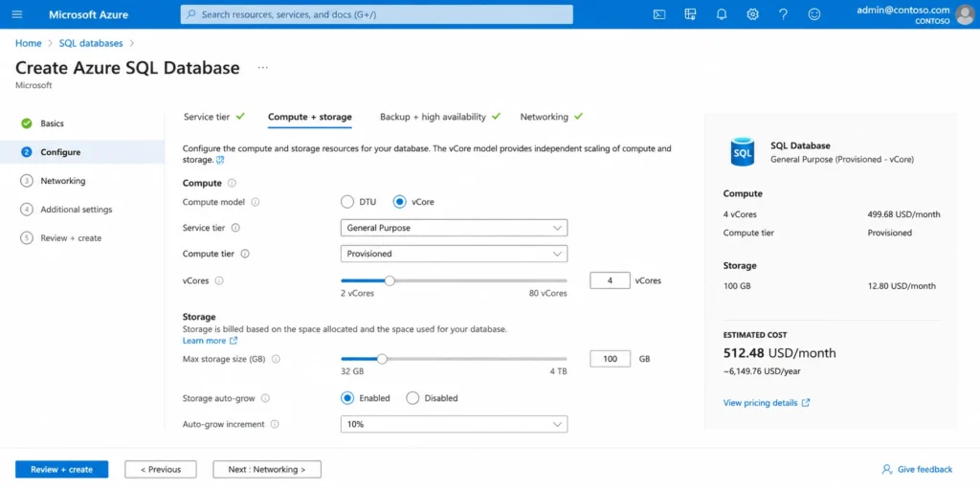Click the SQL Database icon in summary panel

tap(743, 152)
